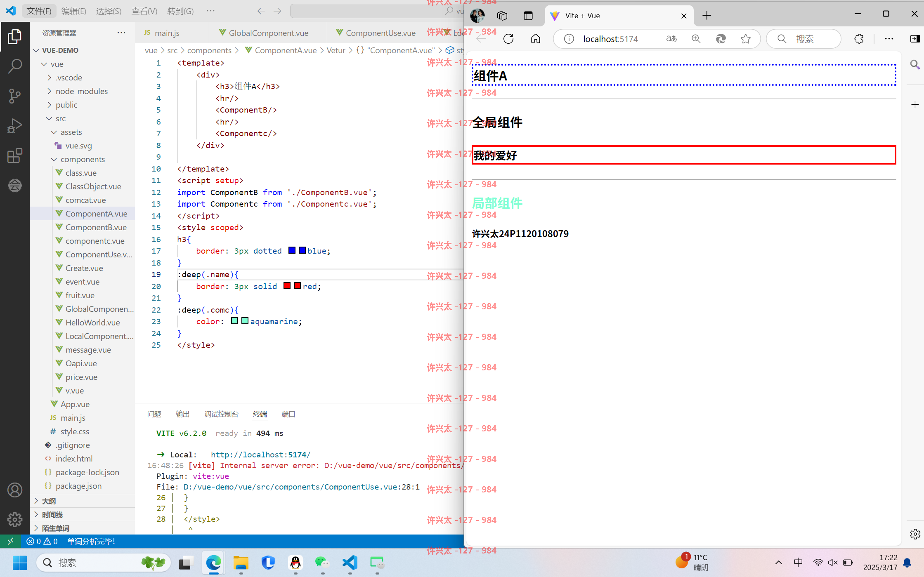Switch to the 问题 problems panel tab

pos(154,414)
